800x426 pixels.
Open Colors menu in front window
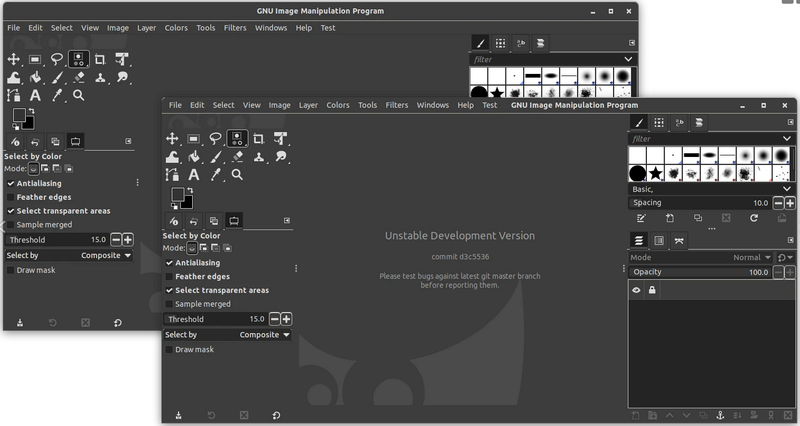338,105
